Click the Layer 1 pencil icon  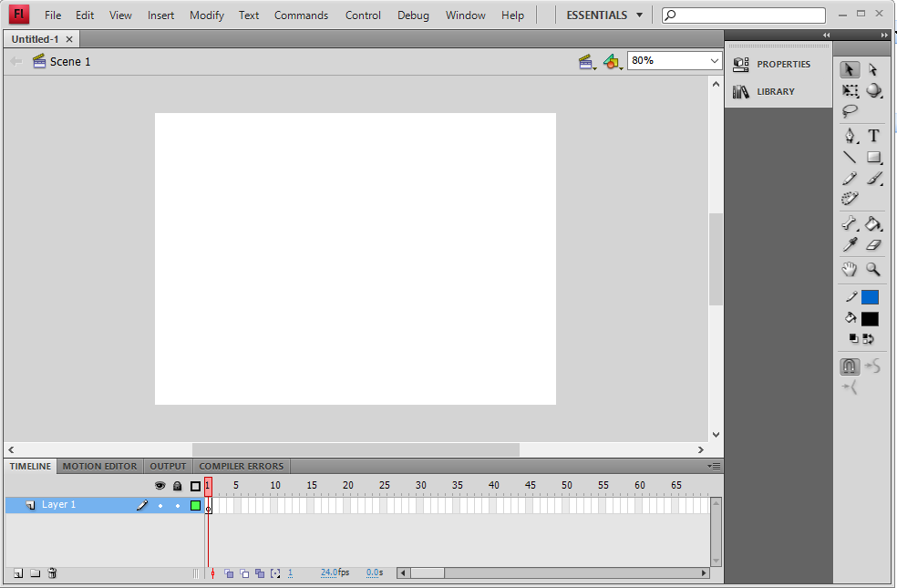tap(142, 505)
